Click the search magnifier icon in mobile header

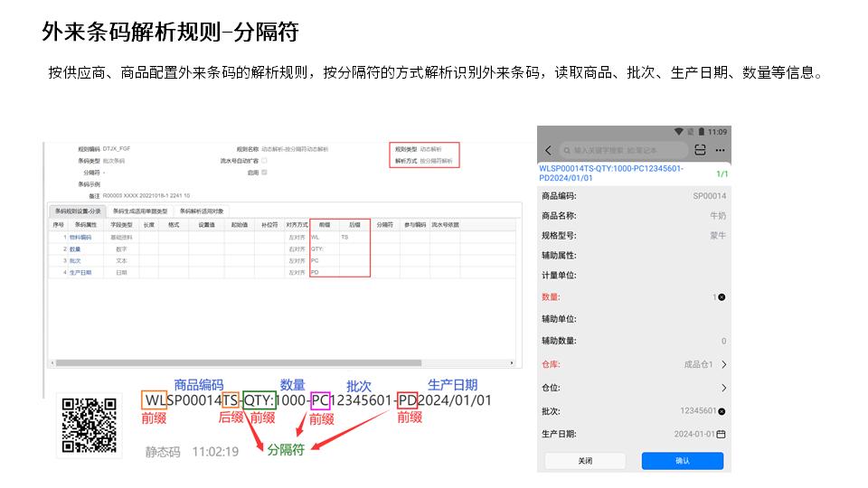pyautogui.click(x=566, y=150)
